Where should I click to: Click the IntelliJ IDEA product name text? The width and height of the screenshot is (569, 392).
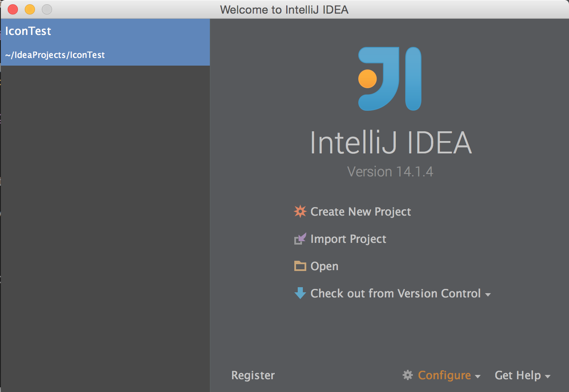click(391, 142)
